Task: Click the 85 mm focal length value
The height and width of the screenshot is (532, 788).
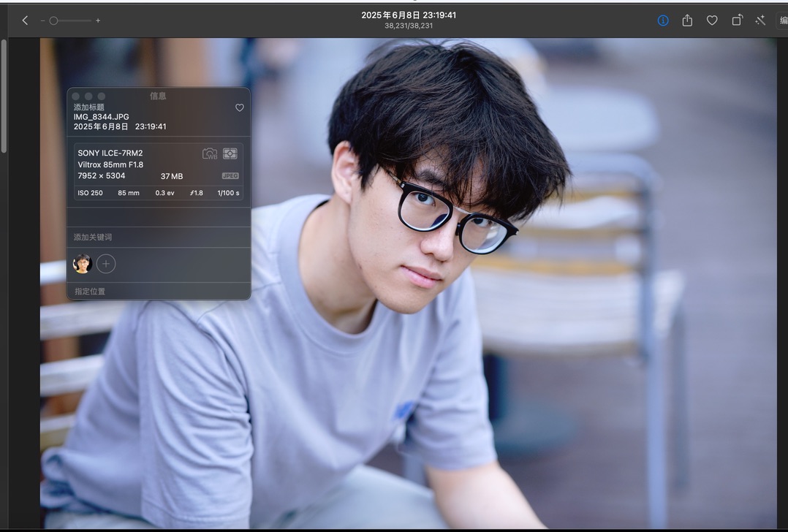Action: click(129, 193)
